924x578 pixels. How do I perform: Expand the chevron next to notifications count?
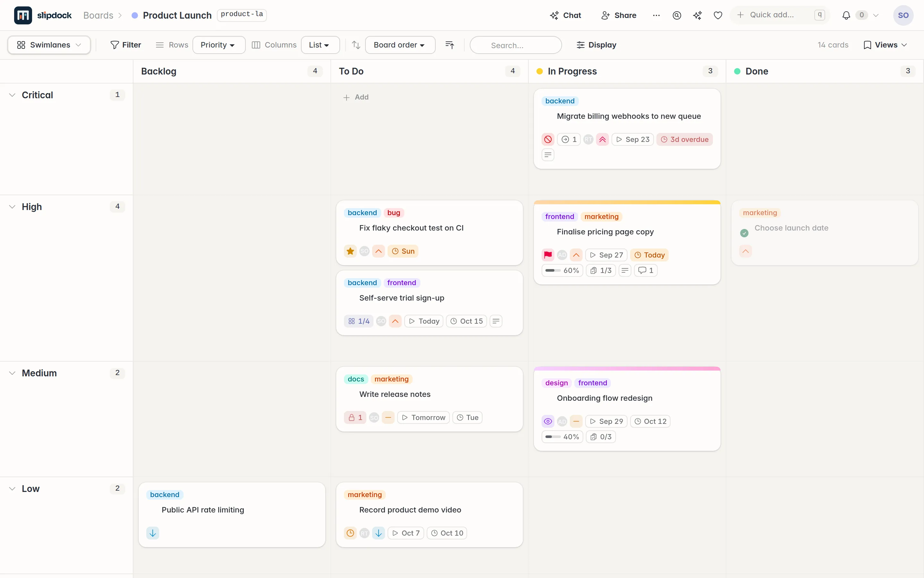click(x=876, y=15)
